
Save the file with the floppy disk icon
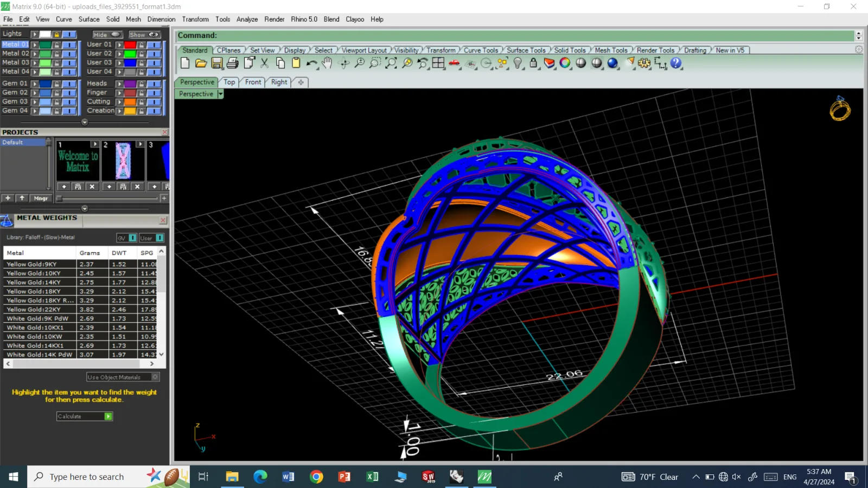(x=217, y=63)
